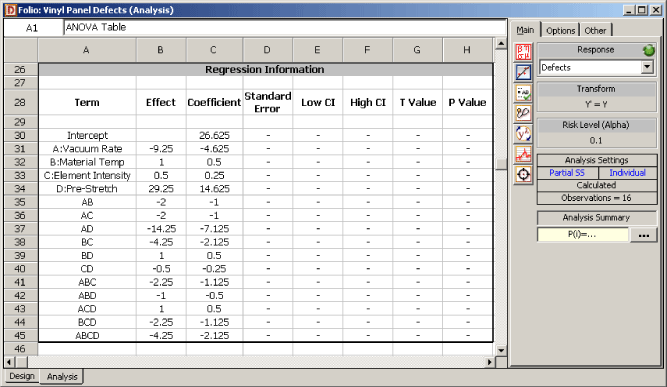Go to the Design sheet tab
The image size is (667, 387).
[x=22, y=376]
